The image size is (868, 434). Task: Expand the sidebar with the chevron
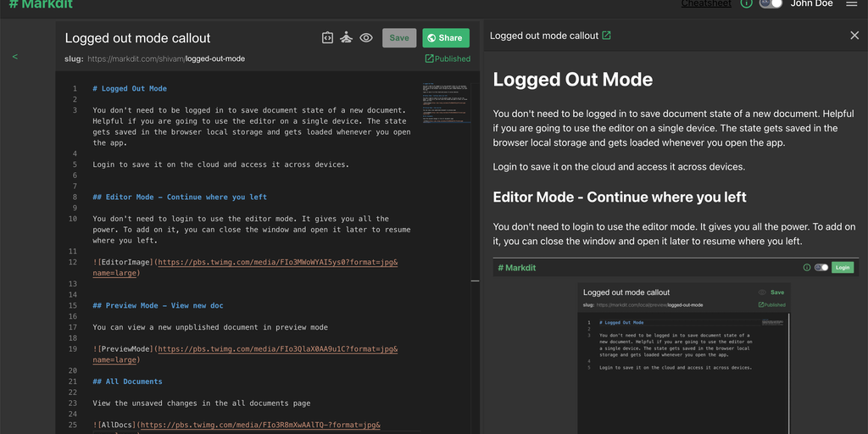[x=14, y=57]
